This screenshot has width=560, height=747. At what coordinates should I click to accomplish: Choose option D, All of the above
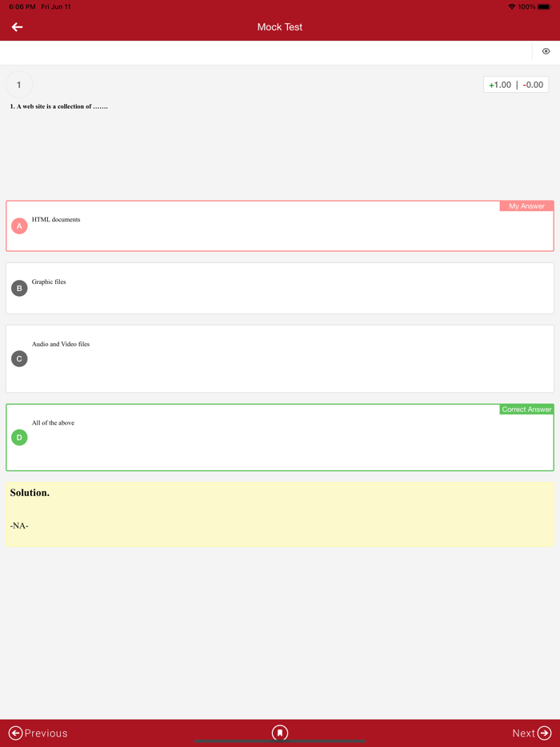[280, 437]
